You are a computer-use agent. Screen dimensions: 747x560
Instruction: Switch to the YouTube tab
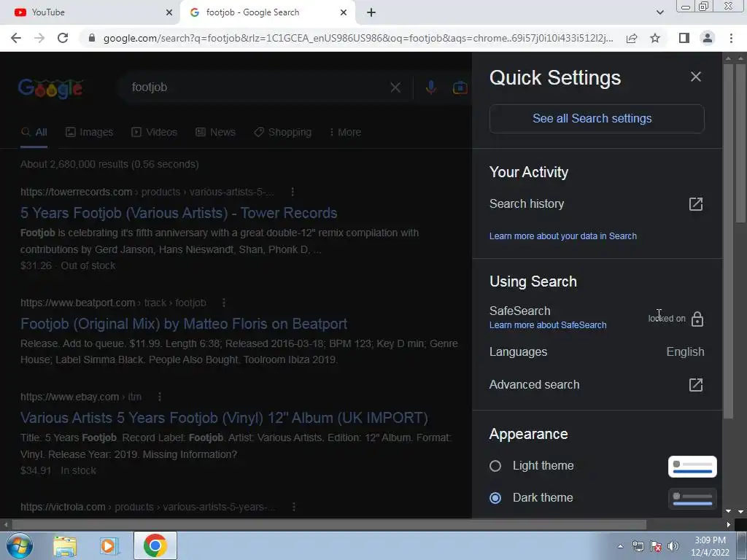pos(90,12)
